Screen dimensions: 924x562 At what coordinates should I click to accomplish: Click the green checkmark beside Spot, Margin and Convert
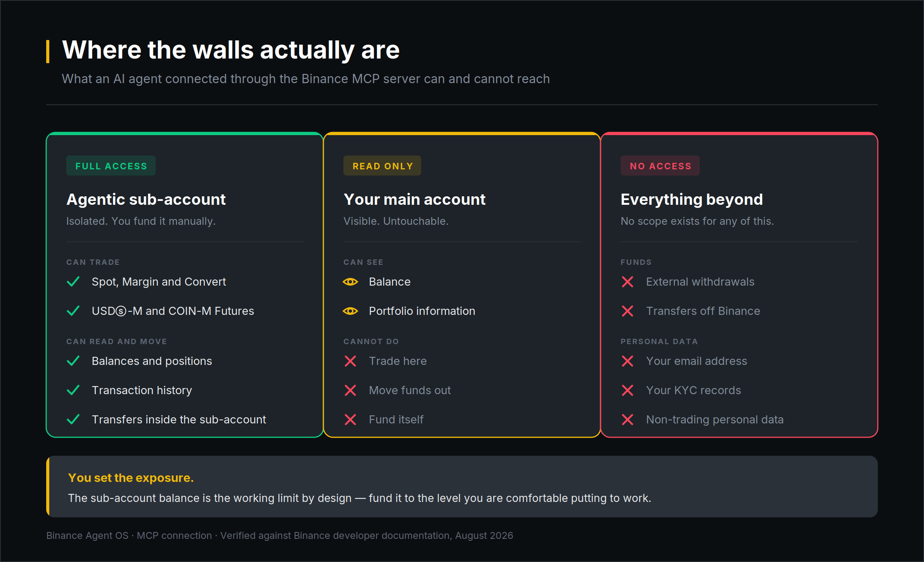pos(73,282)
